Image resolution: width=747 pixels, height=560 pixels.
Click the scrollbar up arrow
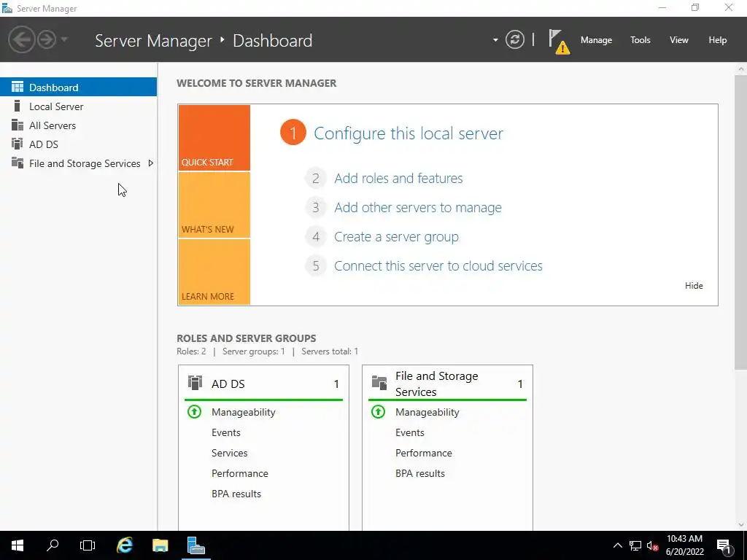pos(741,69)
